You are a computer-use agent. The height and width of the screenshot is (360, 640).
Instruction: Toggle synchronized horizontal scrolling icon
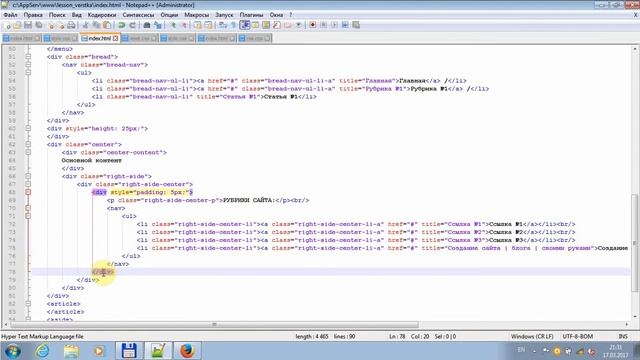(x=209, y=25)
